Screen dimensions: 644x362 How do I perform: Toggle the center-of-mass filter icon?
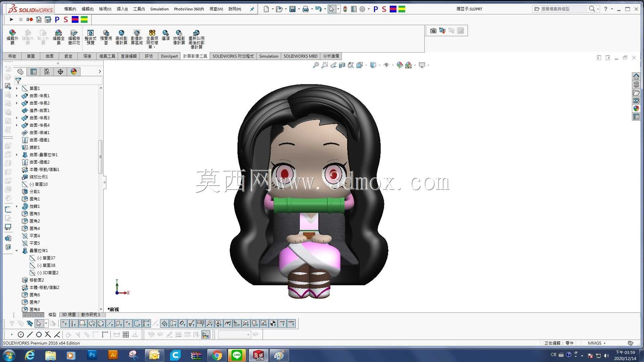[273, 323]
